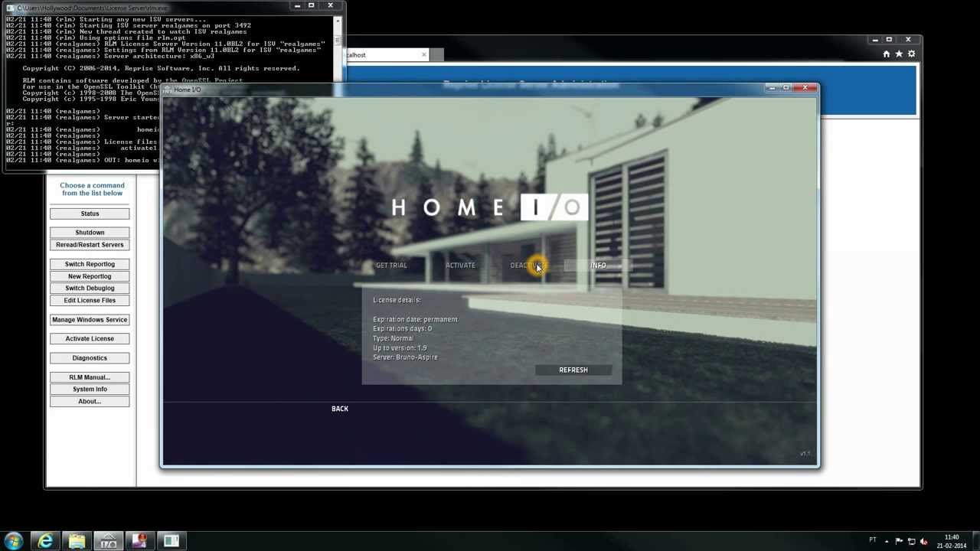Run Diagnostics command
980x551 pixels.
(x=90, y=358)
